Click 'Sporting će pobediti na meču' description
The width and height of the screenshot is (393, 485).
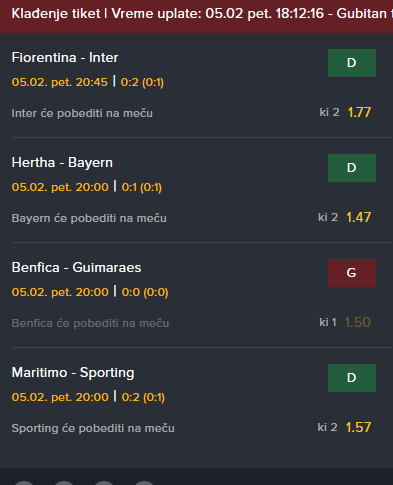93,428
